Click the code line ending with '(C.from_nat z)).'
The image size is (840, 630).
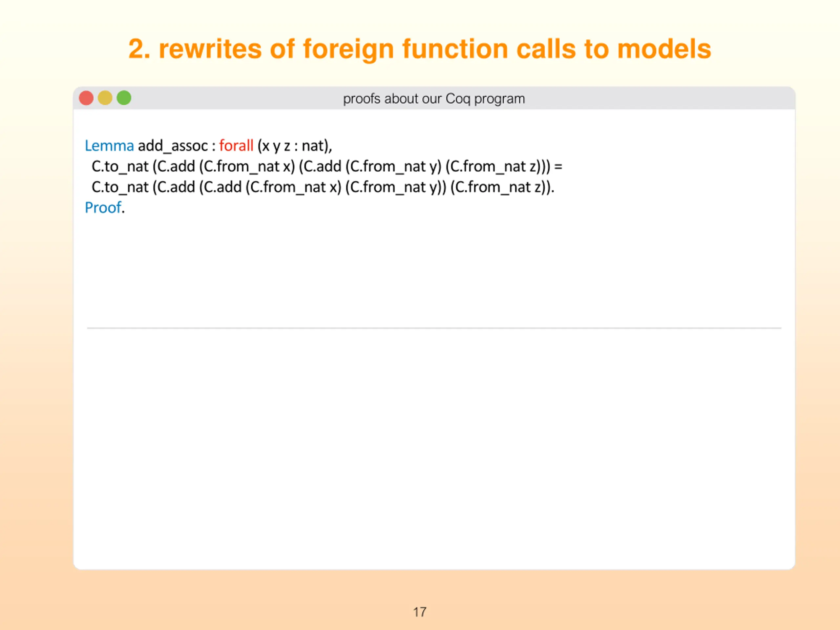point(323,187)
